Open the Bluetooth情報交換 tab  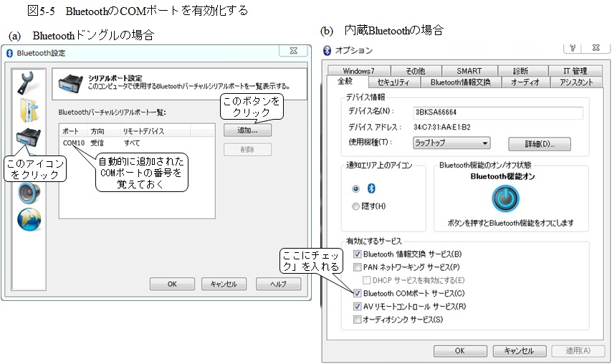(460, 82)
